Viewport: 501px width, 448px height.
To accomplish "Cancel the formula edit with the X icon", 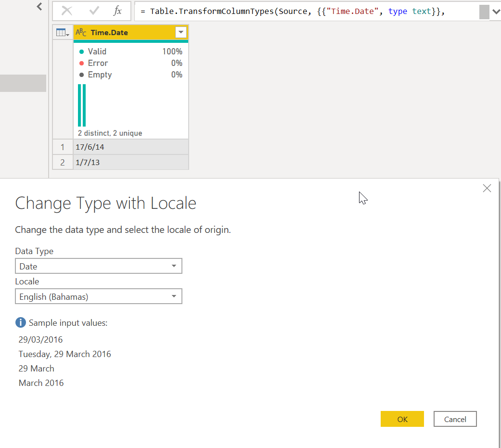I will (x=67, y=11).
